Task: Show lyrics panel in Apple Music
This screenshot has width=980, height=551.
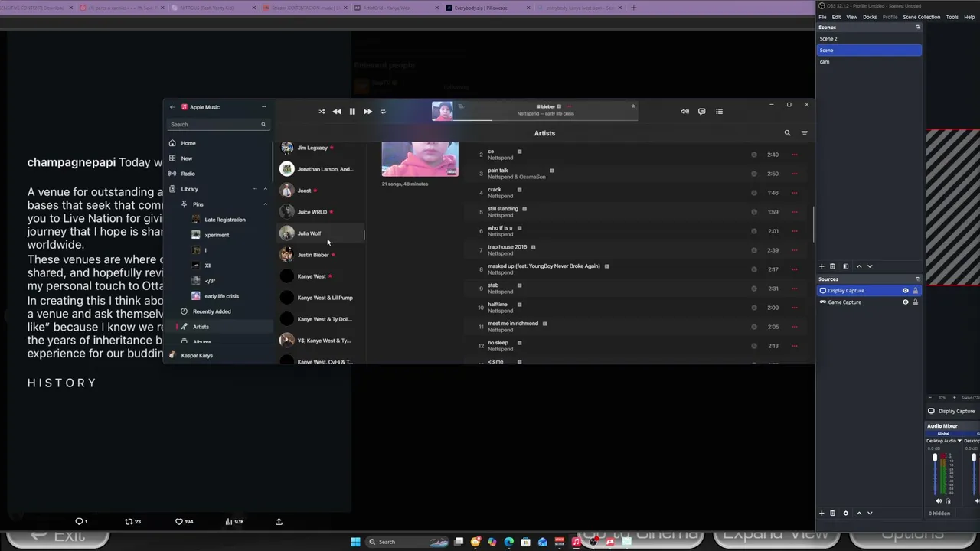Action: point(701,112)
